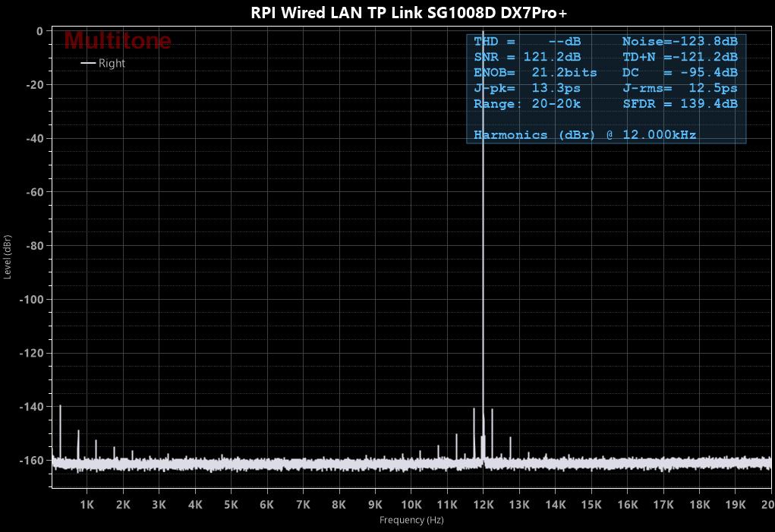Click the SFDR = 139.4dB readout

679,104
